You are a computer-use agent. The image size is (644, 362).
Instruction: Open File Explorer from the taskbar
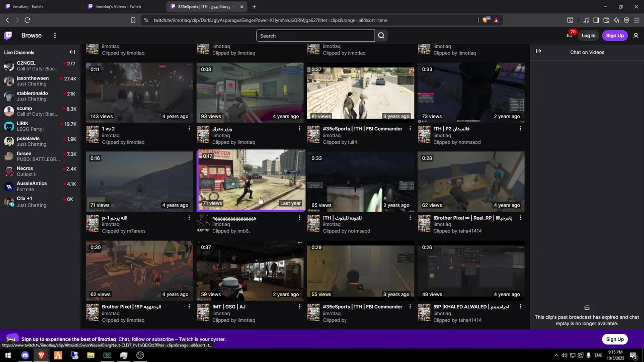[x=91, y=355]
